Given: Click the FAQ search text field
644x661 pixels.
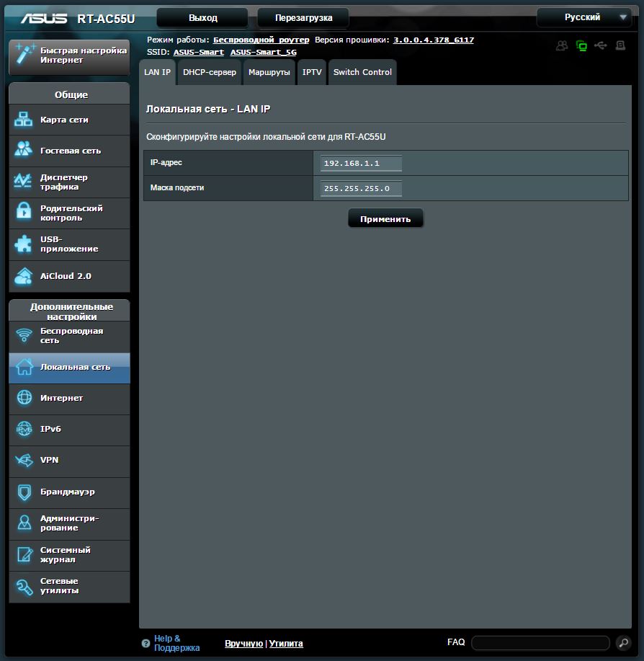Looking at the screenshot, I should coord(540,643).
